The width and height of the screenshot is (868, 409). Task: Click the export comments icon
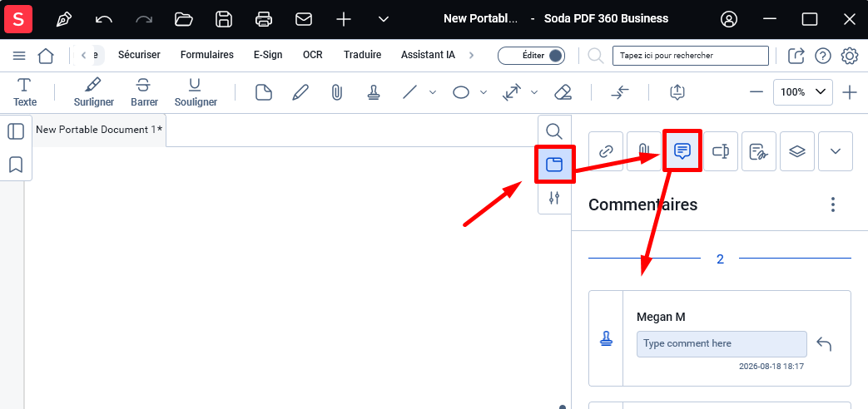pos(677,92)
